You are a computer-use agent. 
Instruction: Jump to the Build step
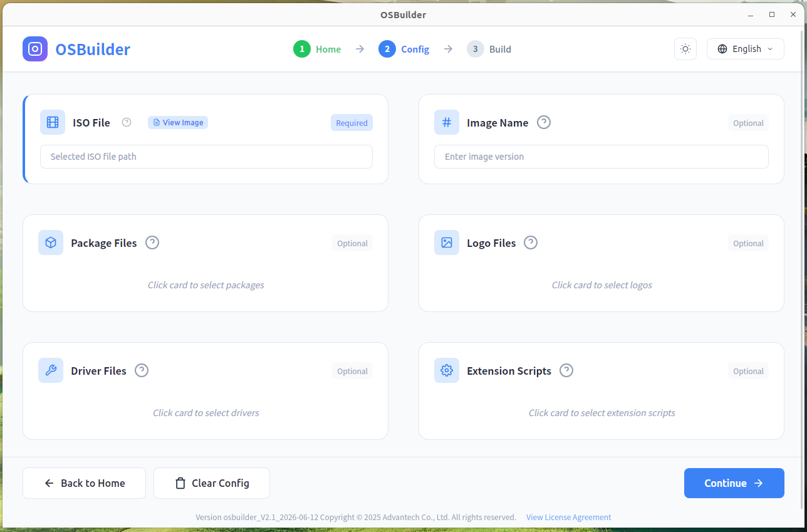489,49
